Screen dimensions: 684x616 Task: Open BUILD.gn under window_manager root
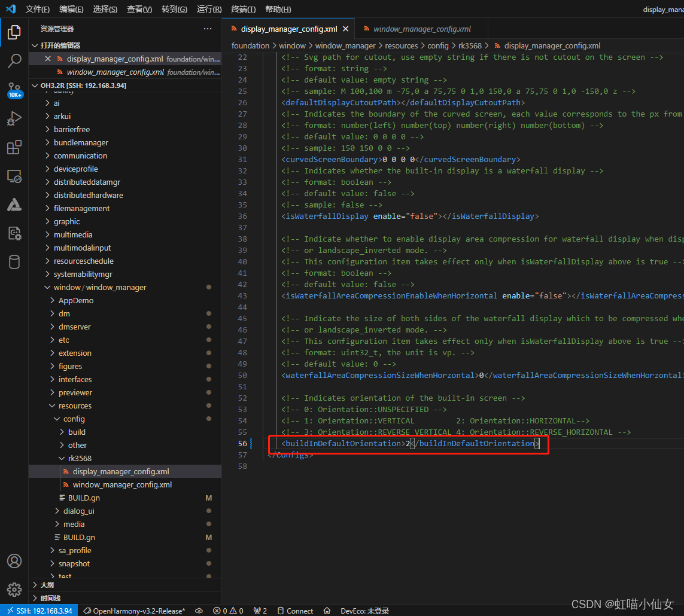pyautogui.click(x=124, y=537)
